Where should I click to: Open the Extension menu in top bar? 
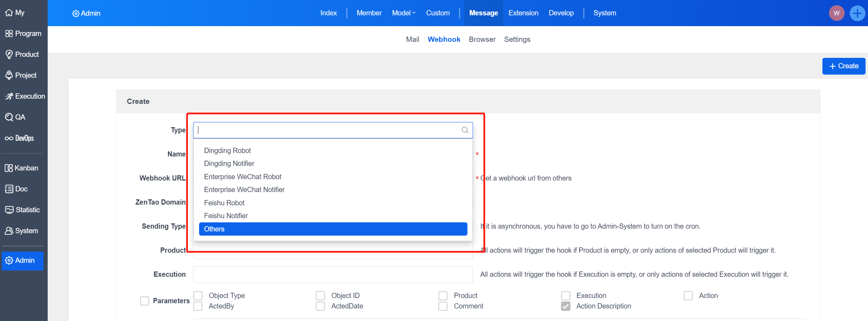[523, 13]
